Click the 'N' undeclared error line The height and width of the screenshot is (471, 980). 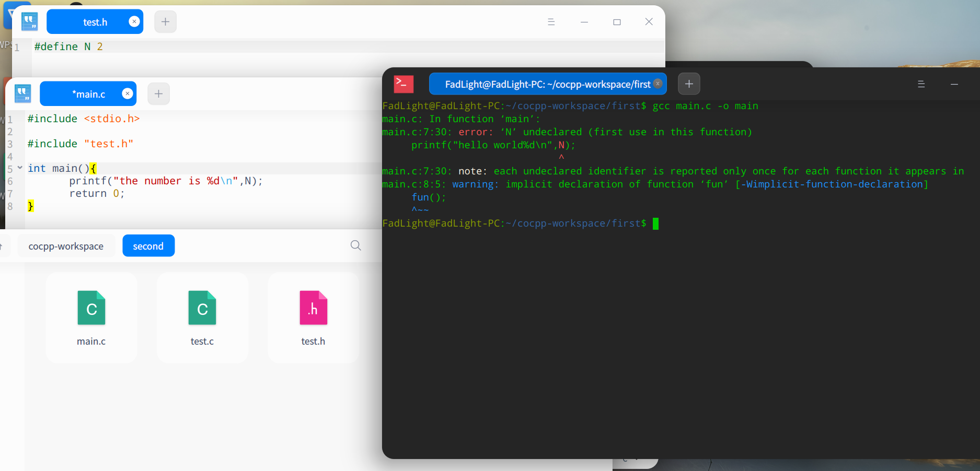567,132
